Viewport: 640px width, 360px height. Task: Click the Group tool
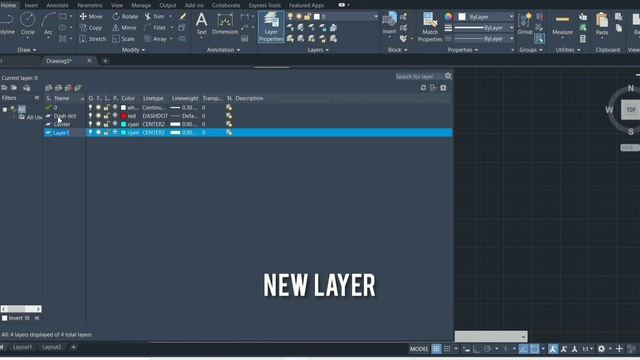(524, 23)
